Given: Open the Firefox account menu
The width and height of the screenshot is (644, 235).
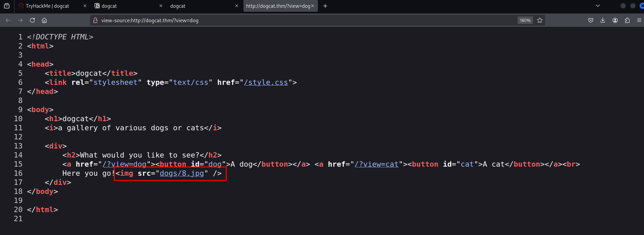Looking at the screenshot, I should 615,20.
